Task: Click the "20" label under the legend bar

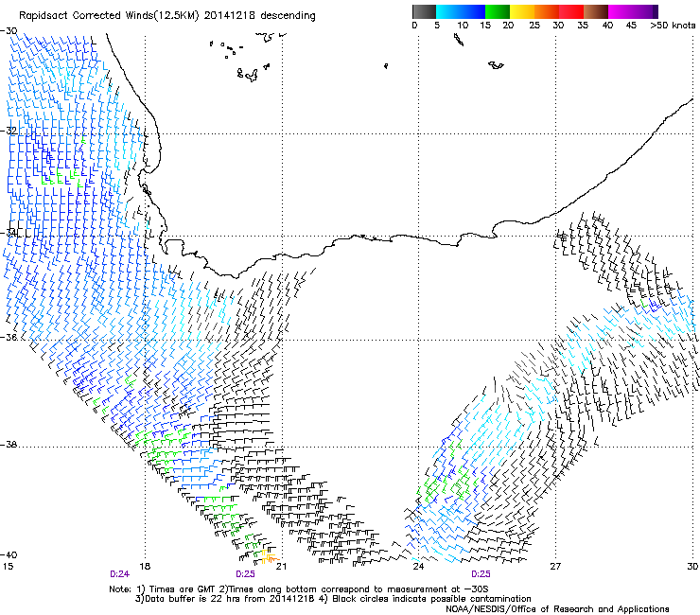Action: tap(508, 26)
